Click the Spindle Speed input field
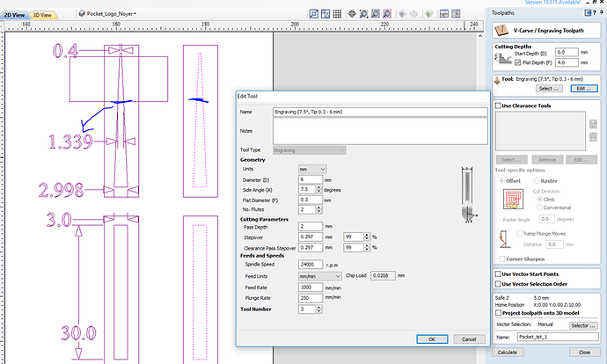 (x=311, y=264)
